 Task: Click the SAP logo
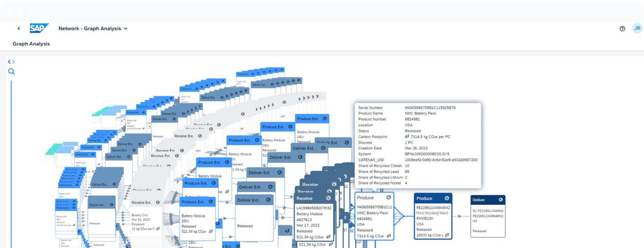click(39, 28)
